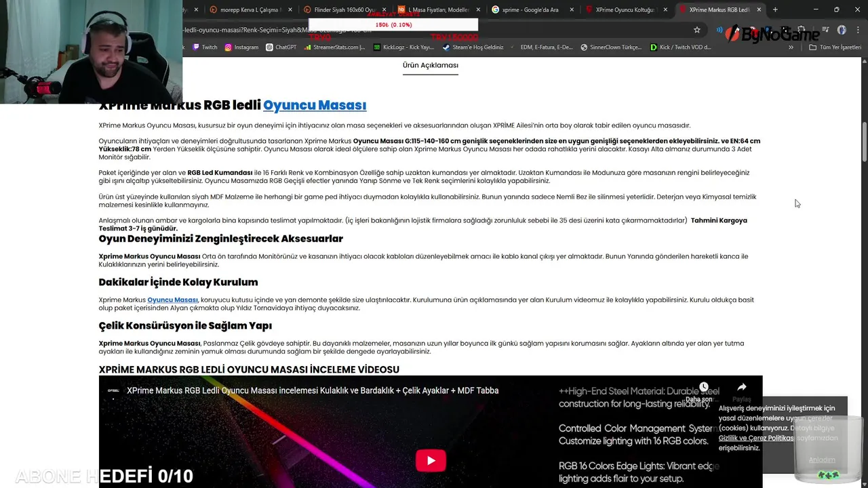868x488 pixels.
Task: Open the EDM, E-Fatura bookmark
Action: (x=542, y=47)
